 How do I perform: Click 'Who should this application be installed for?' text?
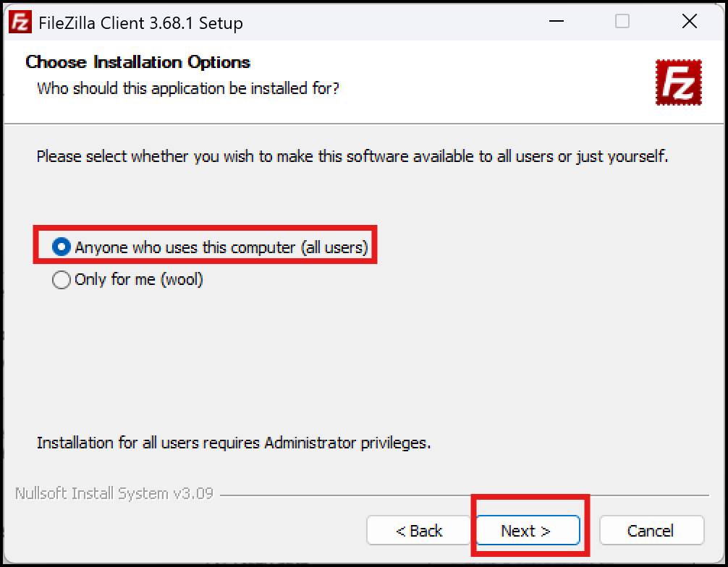pyautogui.click(x=188, y=88)
